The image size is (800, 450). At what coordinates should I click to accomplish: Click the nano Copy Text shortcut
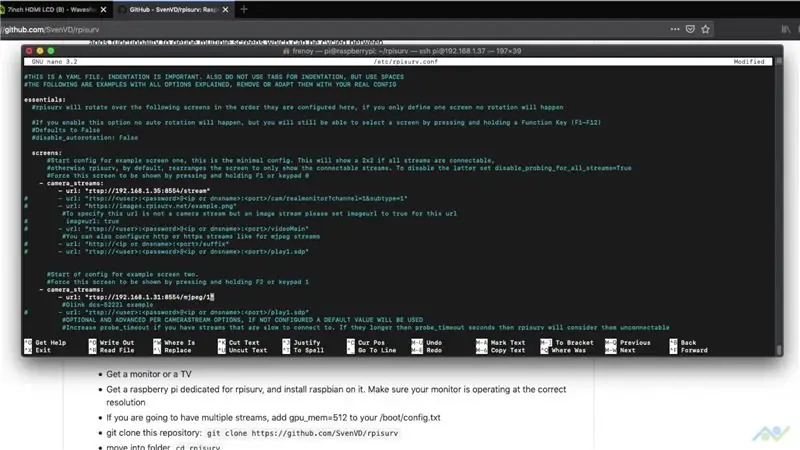tap(502, 351)
